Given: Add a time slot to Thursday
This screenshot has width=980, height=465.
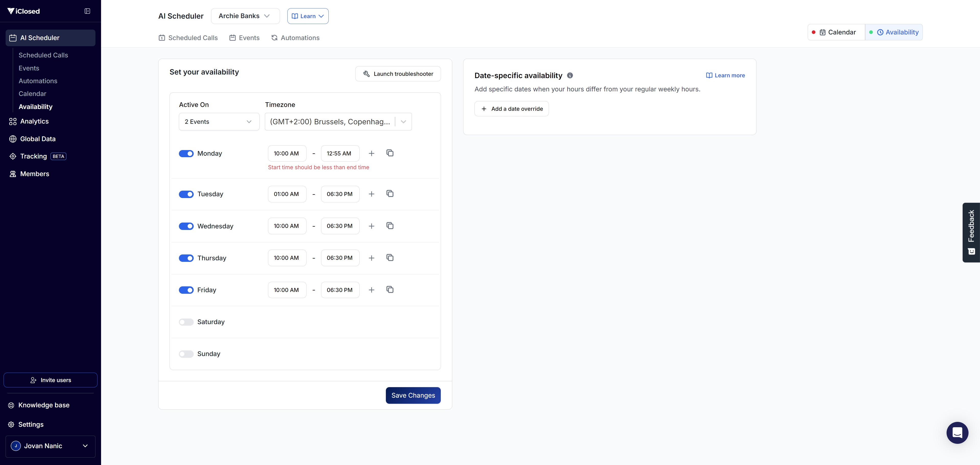Looking at the screenshot, I should pyautogui.click(x=371, y=258).
